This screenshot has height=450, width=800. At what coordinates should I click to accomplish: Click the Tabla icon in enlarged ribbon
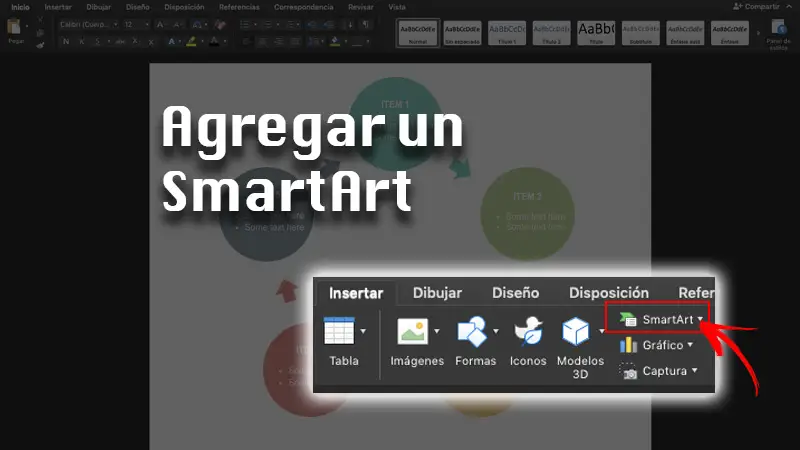point(339,331)
